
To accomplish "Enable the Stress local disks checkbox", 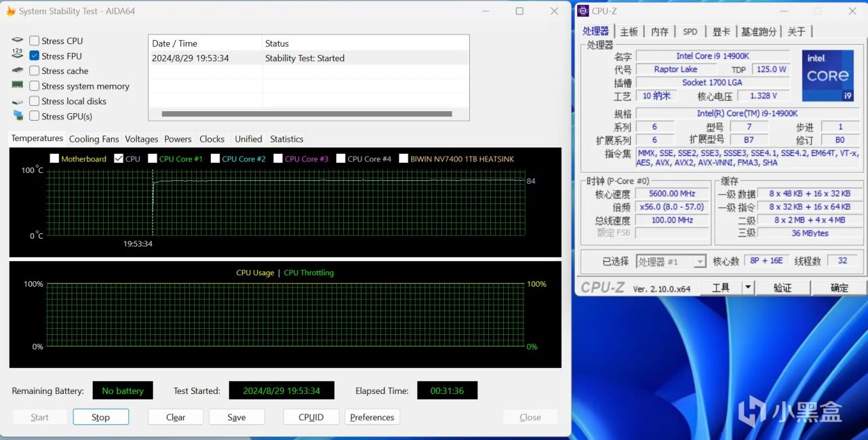I will [34, 101].
